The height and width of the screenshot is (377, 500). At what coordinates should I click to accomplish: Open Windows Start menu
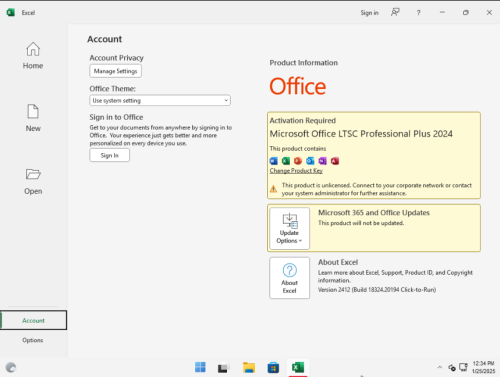pyautogui.click(x=200, y=367)
